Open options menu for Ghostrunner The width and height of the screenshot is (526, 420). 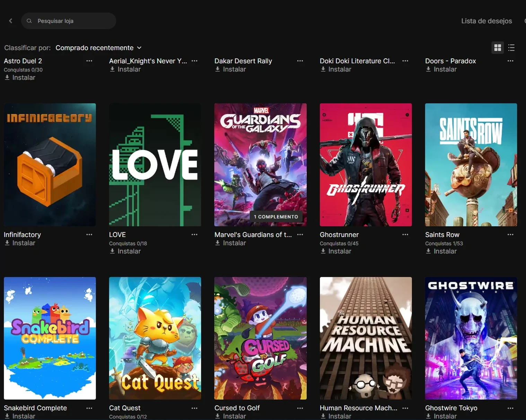coord(405,235)
